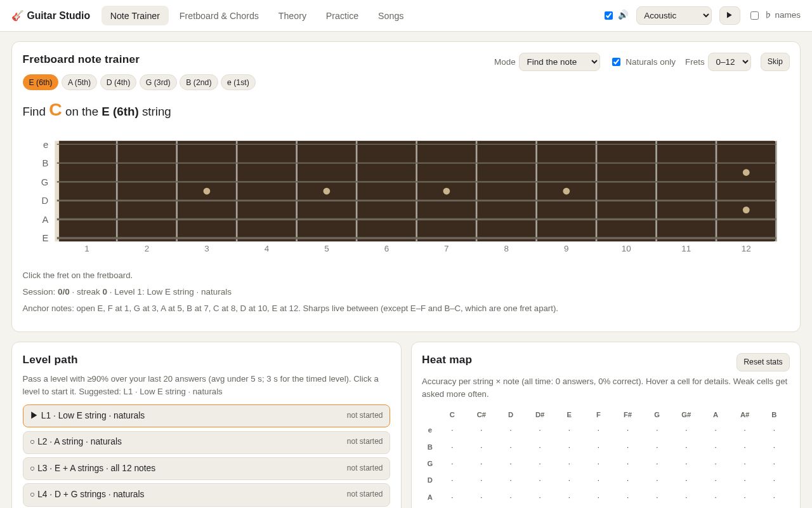Select level L2 A string naturals

click(x=206, y=442)
